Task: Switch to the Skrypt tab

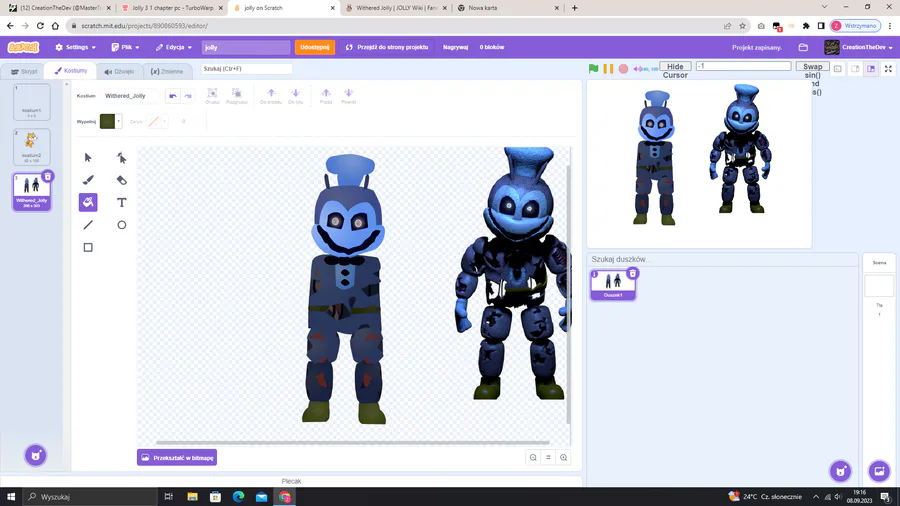Action: [24, 72]
